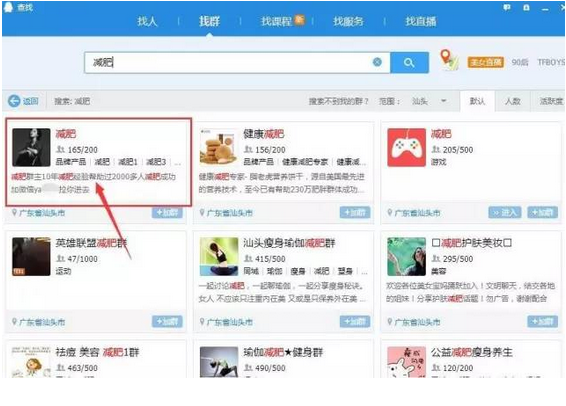
Task: Open the 汕头瘦身瑜伽减肥群 yoga avatar
Action: (x=219, y=257)
